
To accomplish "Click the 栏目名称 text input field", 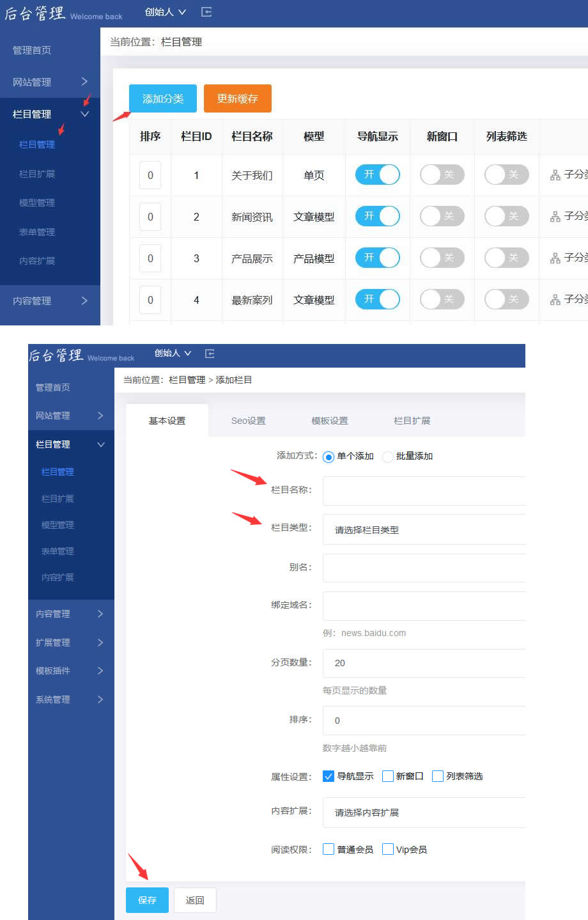I will click(424, 490).
